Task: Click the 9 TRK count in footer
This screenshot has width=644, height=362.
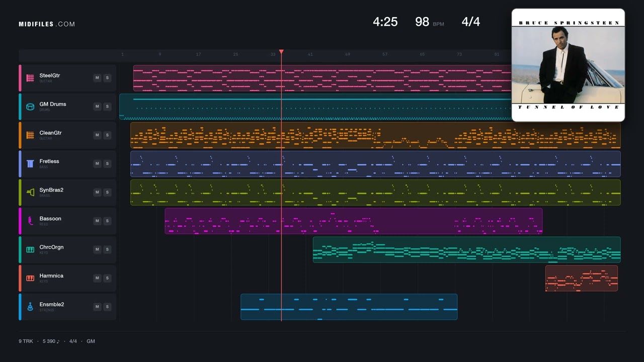Action: [26, 341]
